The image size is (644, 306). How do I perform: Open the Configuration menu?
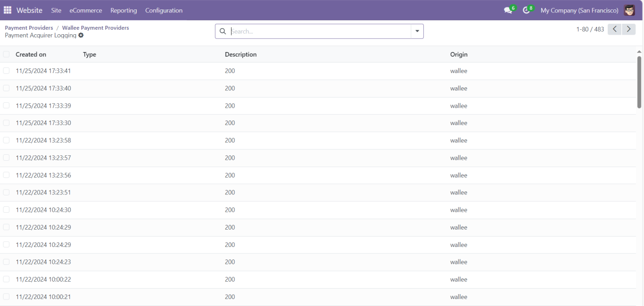(164, 10)
